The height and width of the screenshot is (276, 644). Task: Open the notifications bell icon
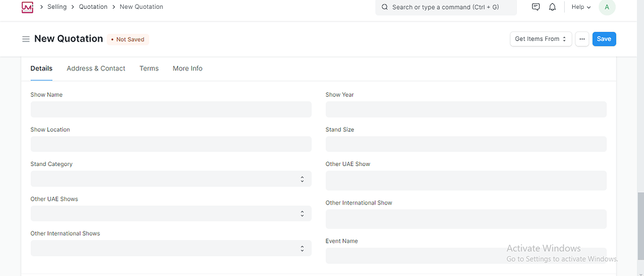tap(552, 7)
